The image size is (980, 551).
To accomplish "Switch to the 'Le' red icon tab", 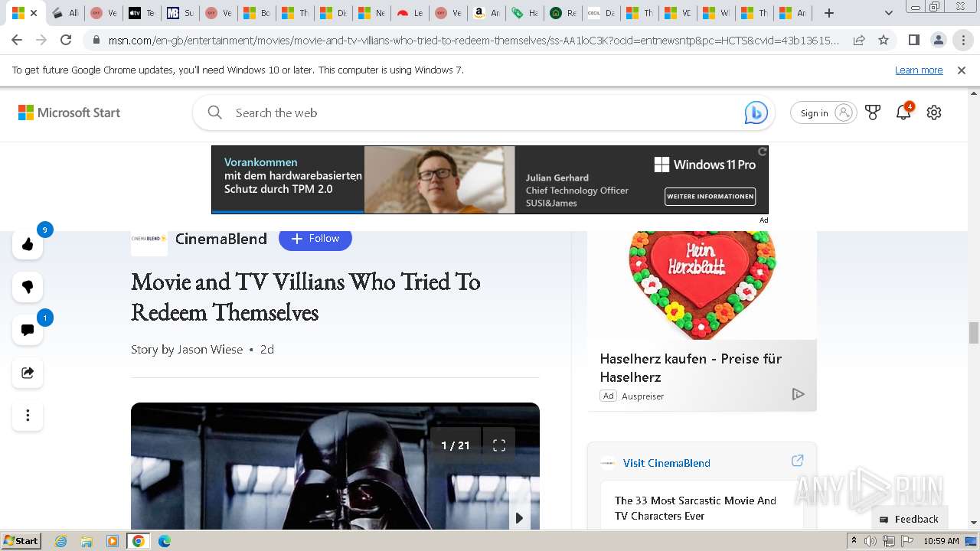I will 409,13.
